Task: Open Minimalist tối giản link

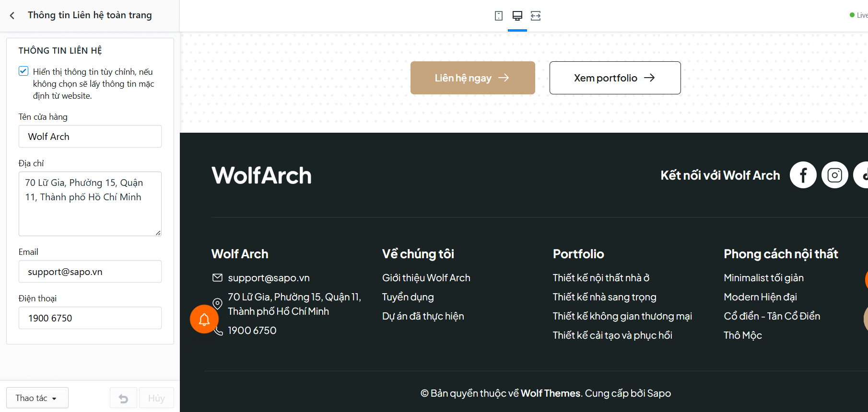Action: pyautogui.click(x=764, y=278)
